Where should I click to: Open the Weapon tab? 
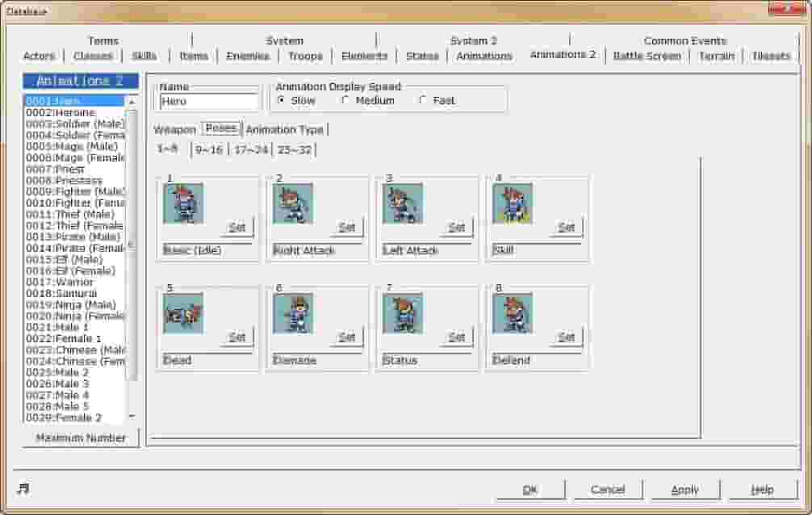tap(175, 129)
